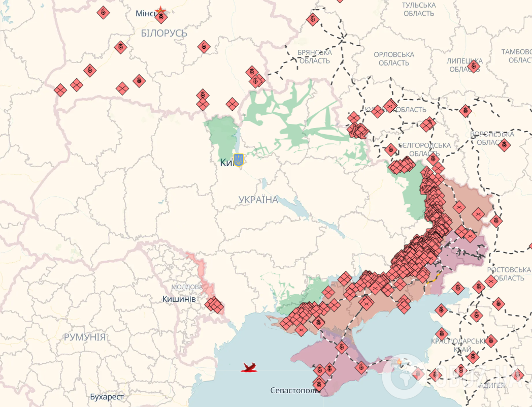Click the Кишинів city label
The width and height of the screenshot is (532, 407).
click(x=179, y=299)
